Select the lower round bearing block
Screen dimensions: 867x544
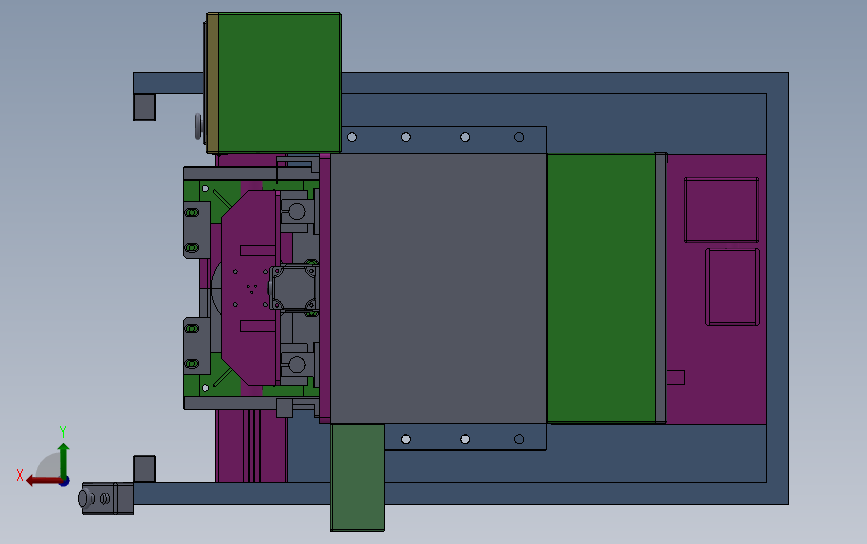[x=297, y=364]
